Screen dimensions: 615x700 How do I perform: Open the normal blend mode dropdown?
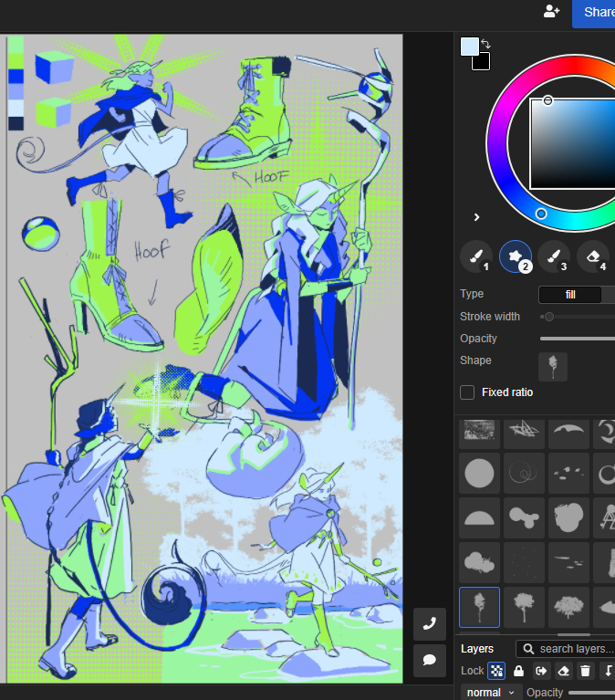(x=491, y=693)
